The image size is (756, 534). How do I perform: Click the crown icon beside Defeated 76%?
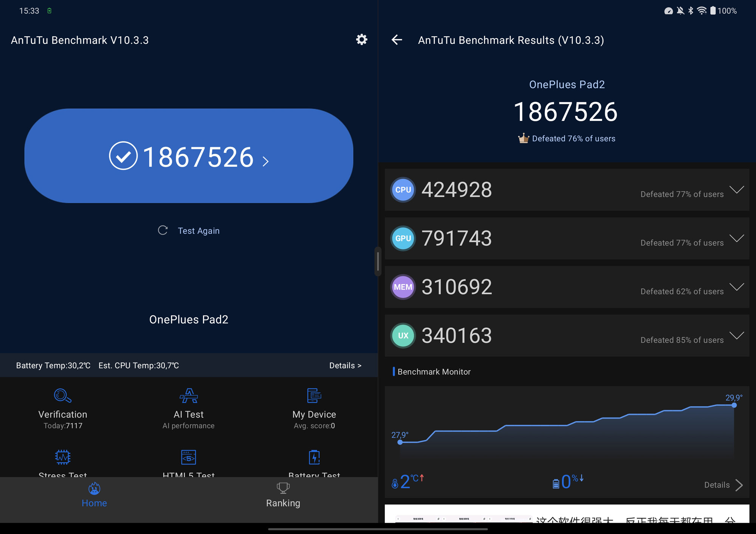click(523, 138)
